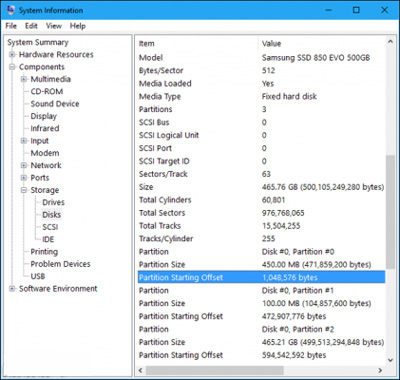Select the Storage tree item
This screenshot has height=380, width=400.
pyautogui.click(x=45, y=190)
